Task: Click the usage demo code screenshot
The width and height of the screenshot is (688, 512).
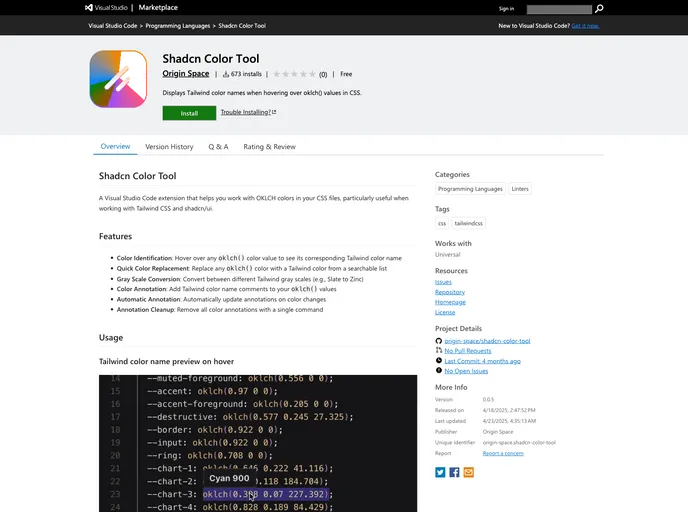Action: pos(258,443)
